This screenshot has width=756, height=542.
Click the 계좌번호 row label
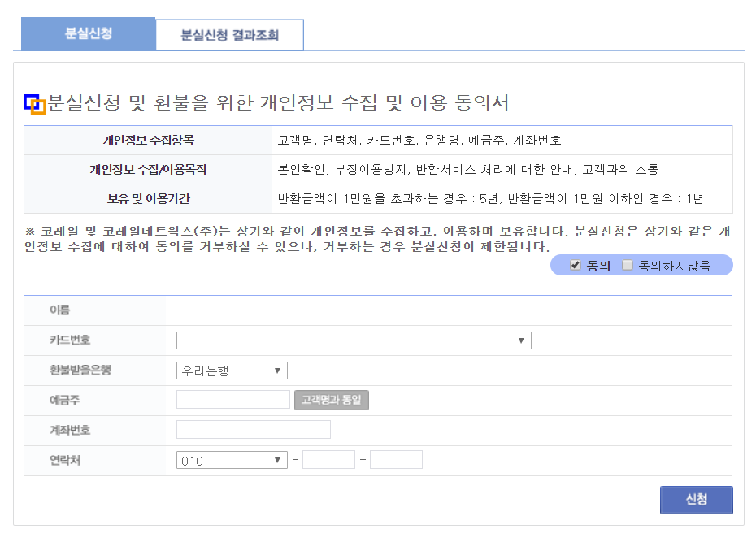pyautogui.click(x=70, y=430)
